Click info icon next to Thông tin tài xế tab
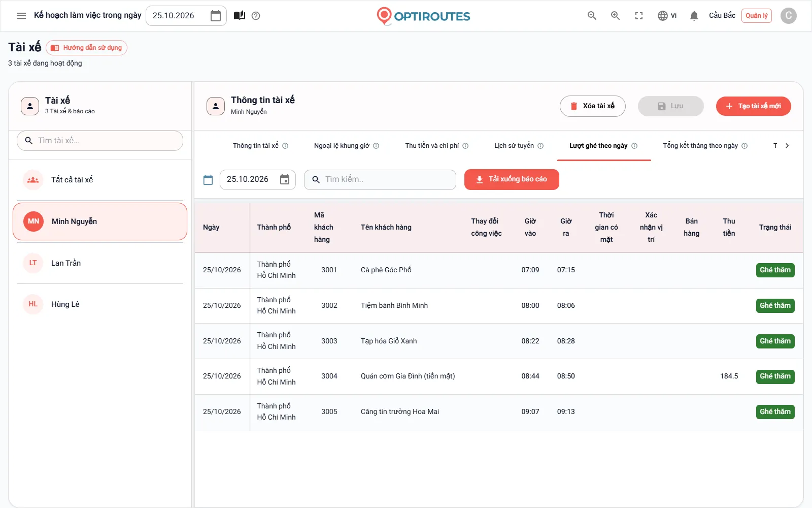 pyautogui.click(x=285, y=146)
